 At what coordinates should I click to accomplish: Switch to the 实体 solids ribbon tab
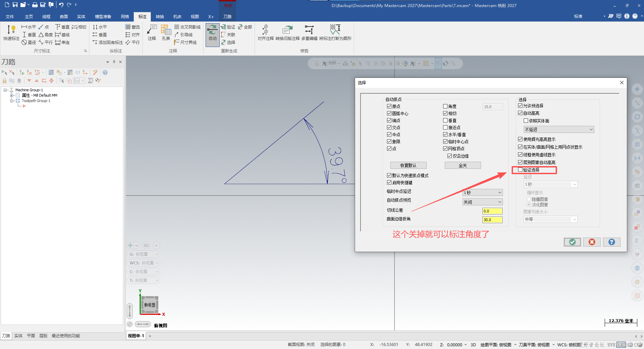81,16
